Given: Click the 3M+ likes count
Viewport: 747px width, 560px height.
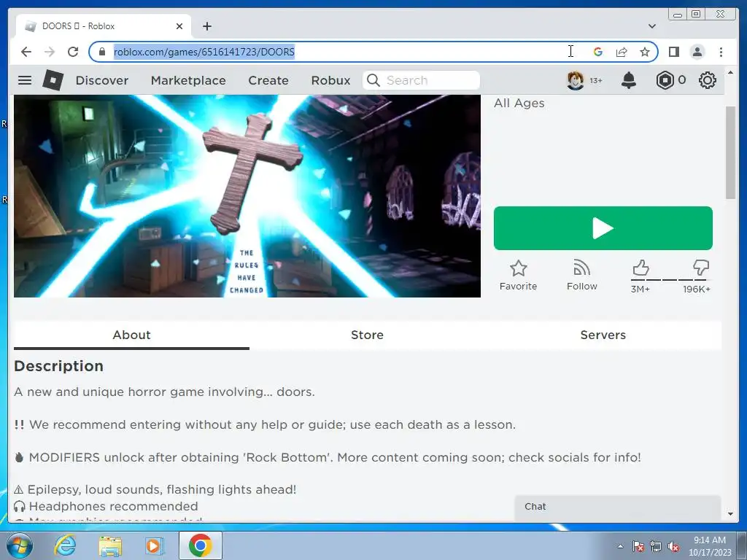Looking at the screenshot, I should click(640, 289).
